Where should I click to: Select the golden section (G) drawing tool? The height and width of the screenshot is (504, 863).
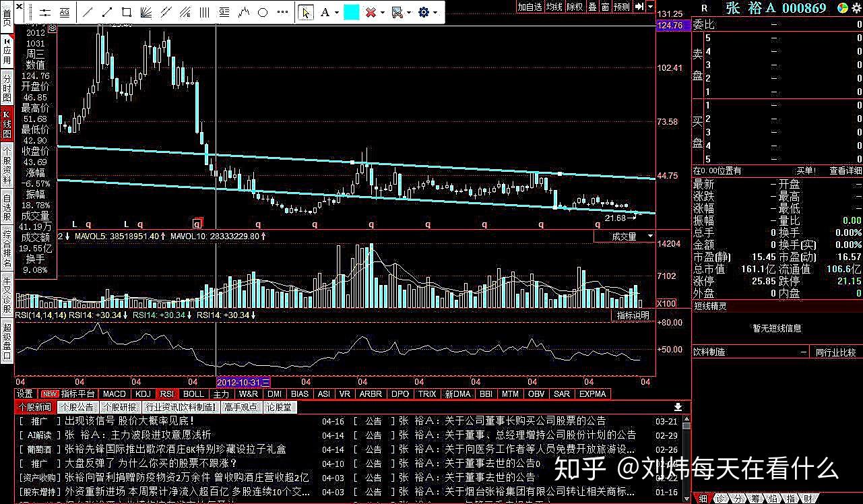[224, 11]
